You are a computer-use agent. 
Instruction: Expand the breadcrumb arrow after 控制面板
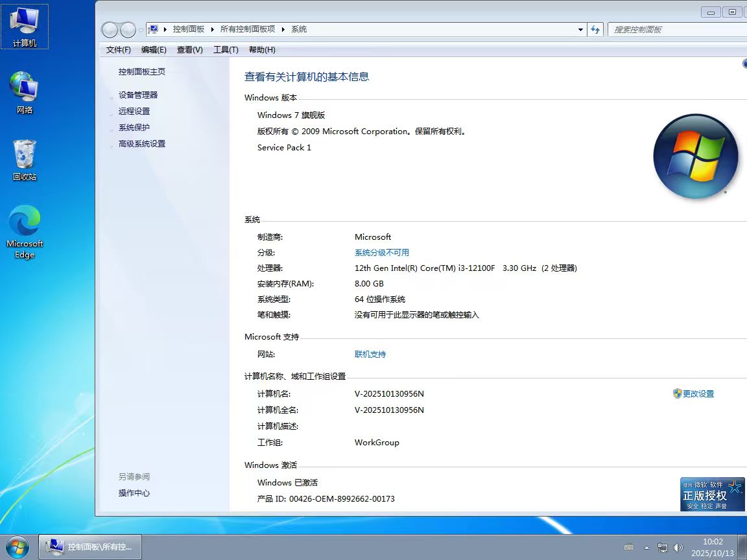(213, 29)
